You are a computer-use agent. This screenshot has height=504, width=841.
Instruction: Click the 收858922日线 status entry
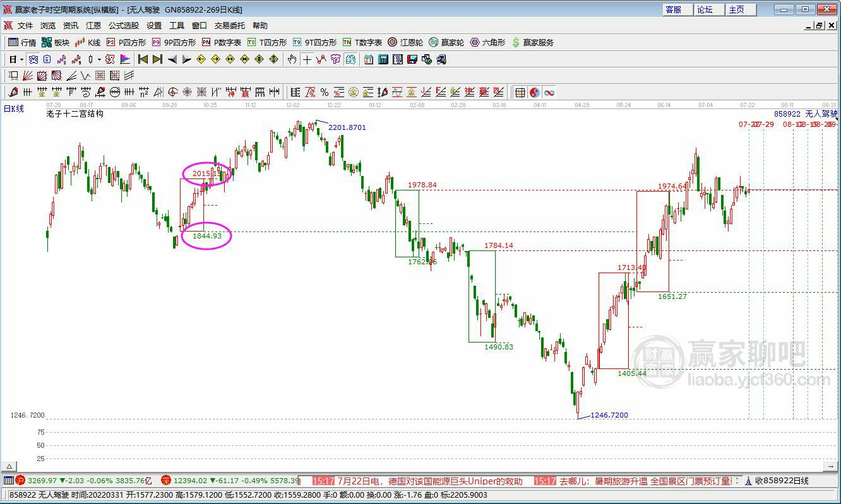pyautogui.click(x=782, y=481)
